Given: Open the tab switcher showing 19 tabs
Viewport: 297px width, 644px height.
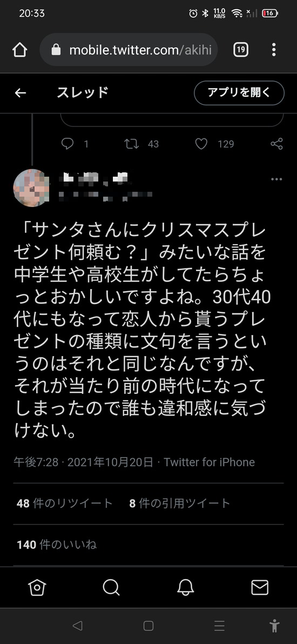Looking at the screenshot, I should [241, 50].
